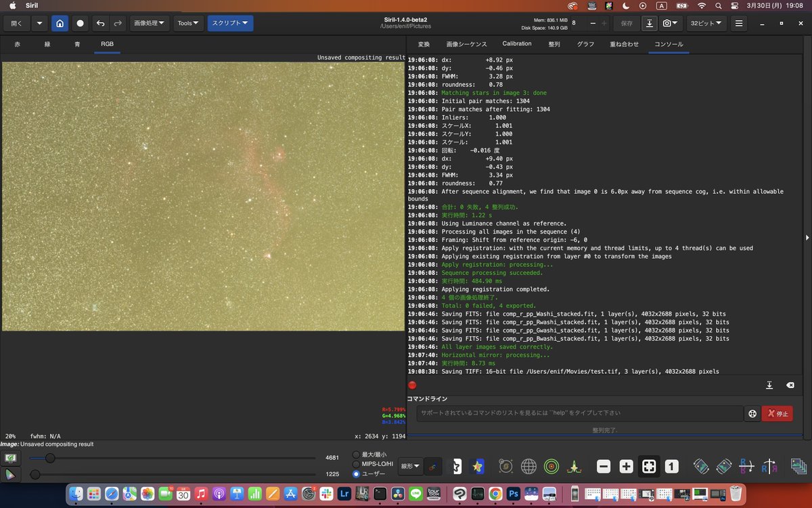812x508 pixels.
Task: Click the lower cutoff slider handle at 1225
Action: click(x=35, y=475)
